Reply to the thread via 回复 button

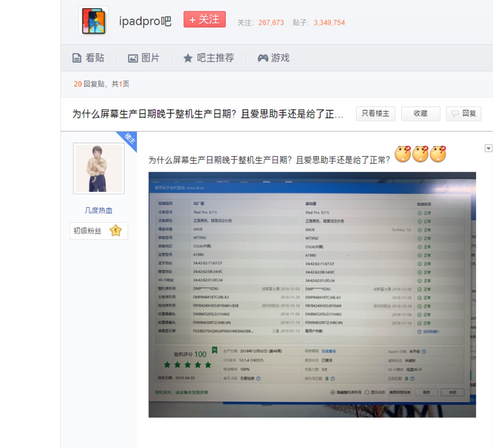tap(464, 114)
